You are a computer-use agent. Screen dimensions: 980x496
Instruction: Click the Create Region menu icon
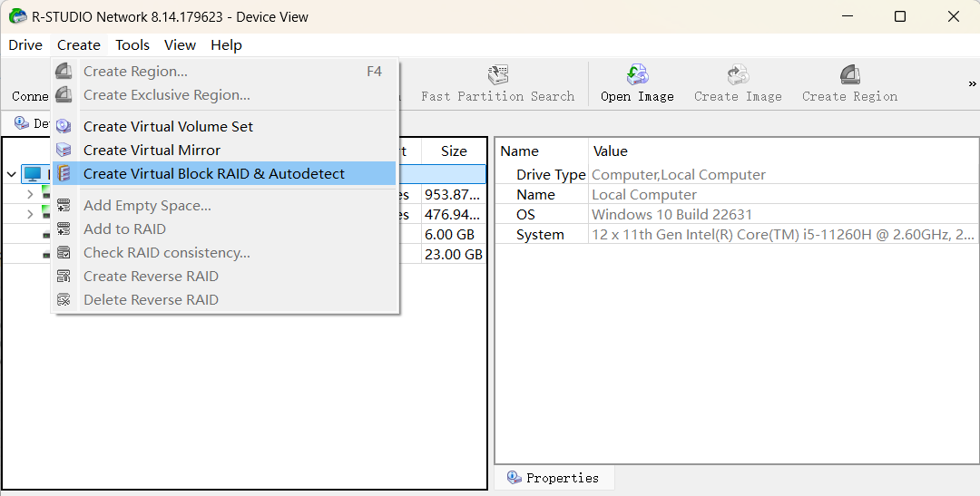pyautogui.click(x=64, y=72)
